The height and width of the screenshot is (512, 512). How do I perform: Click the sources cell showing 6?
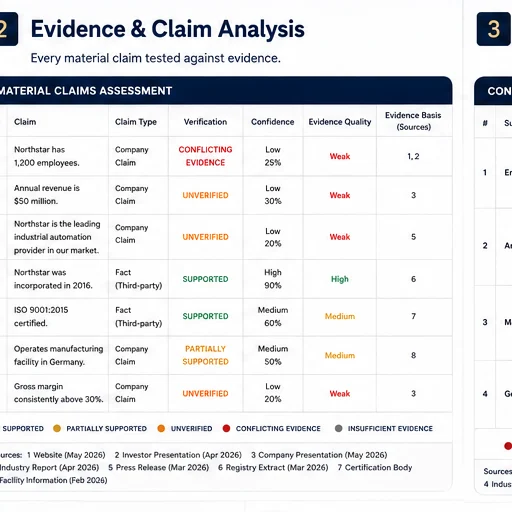pyautogui.click(x=413, y=279)
